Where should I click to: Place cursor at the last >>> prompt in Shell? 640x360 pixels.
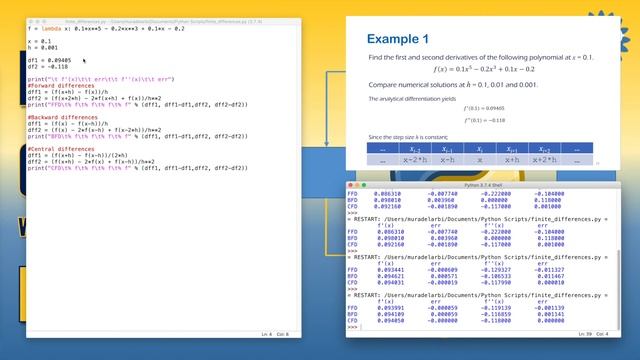point(353,327)
